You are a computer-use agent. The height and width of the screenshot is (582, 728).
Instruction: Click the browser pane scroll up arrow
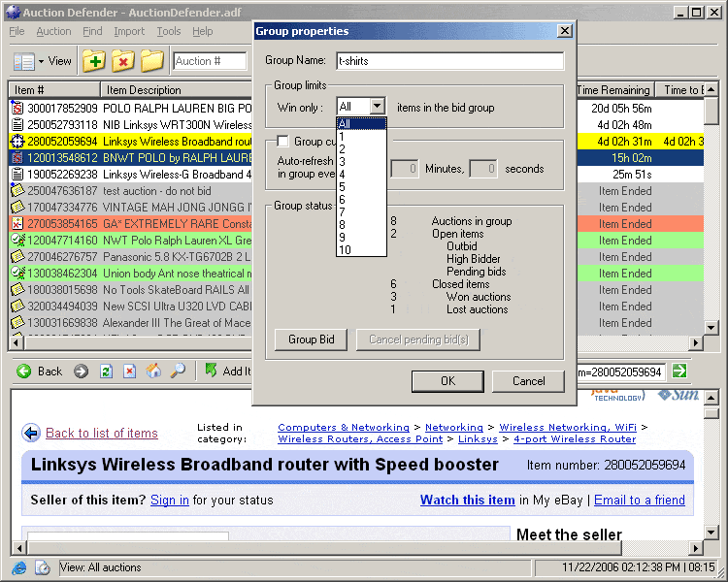pyautogui.click(x=711, y=398)
